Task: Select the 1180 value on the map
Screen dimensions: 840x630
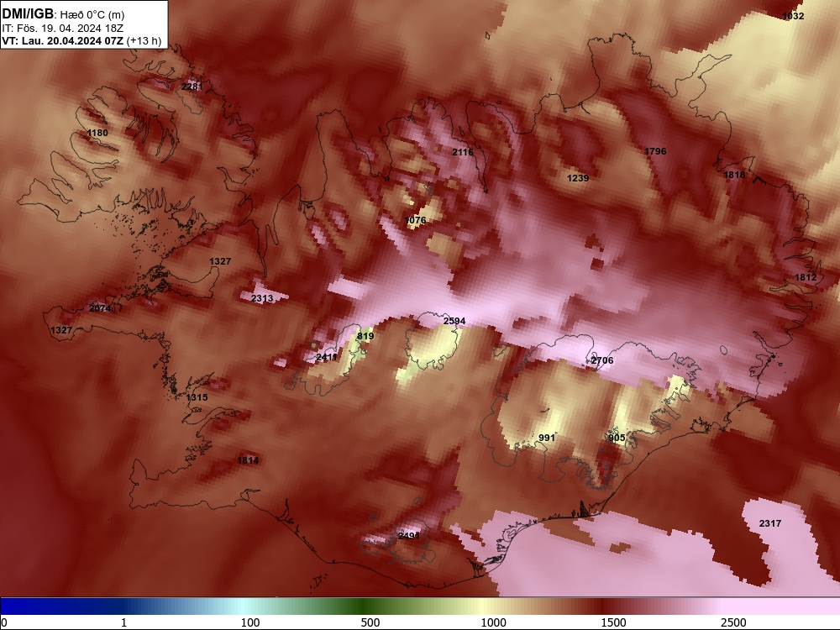Action: [x=97, y=133]
